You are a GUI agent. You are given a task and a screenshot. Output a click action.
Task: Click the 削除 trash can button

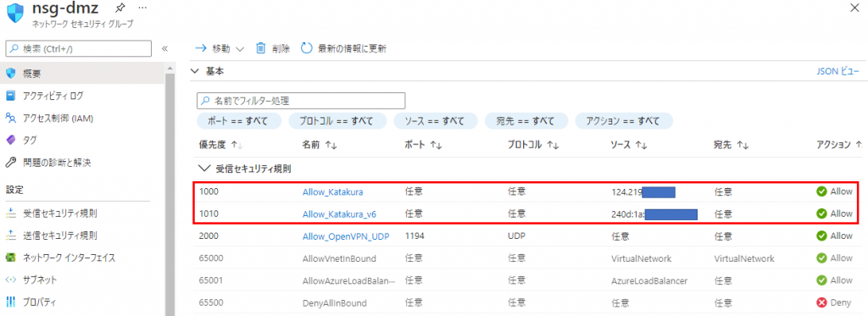click(273, 48)
